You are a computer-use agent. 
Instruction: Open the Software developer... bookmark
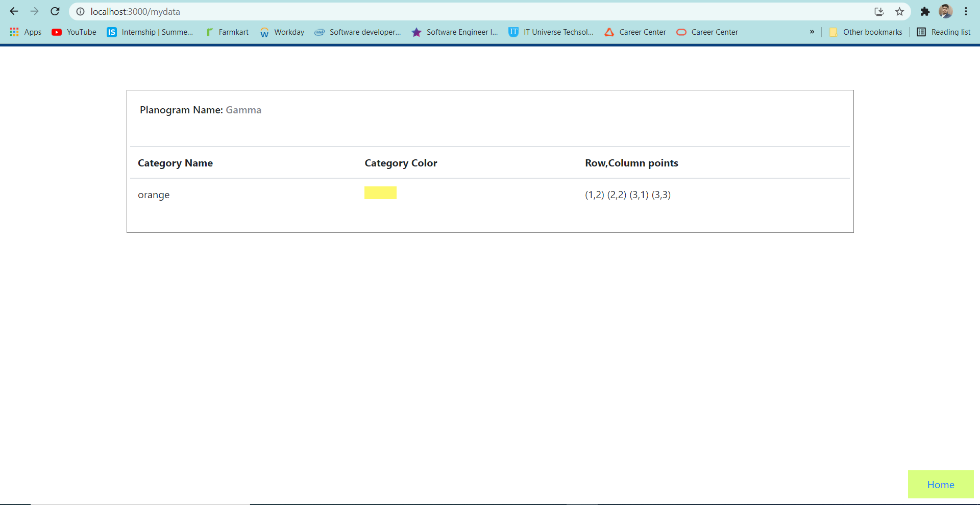[358, 32]
